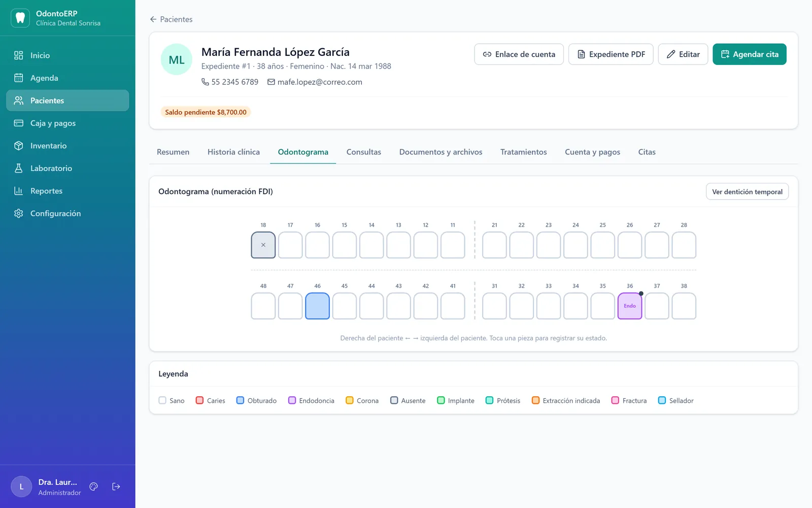Open the Tratamientos tab
Viewport: 812px width, 508px height.
point(523,152)
